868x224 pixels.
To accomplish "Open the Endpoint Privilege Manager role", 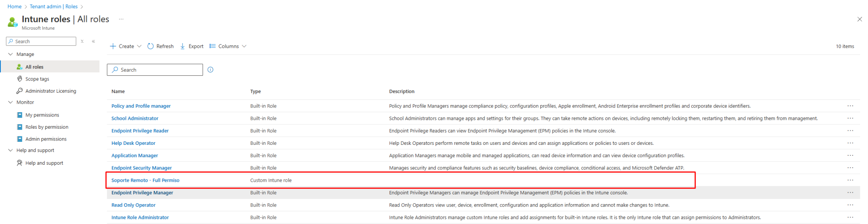I will [x=142, y=193].
